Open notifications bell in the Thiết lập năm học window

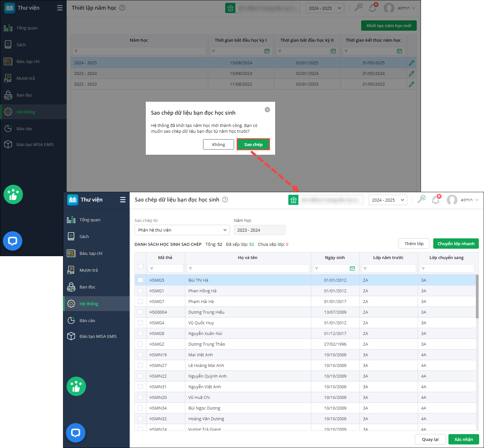(373, 8)
